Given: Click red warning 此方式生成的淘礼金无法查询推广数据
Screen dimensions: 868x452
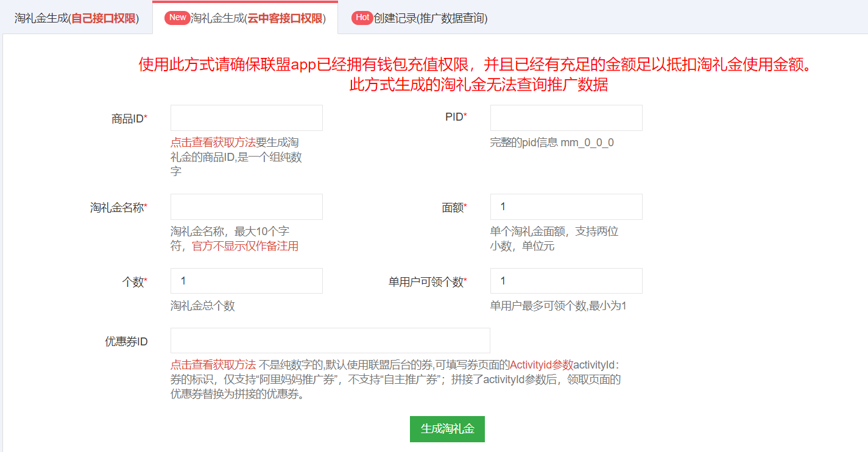Looking at the screenshot, I should 479,85.
